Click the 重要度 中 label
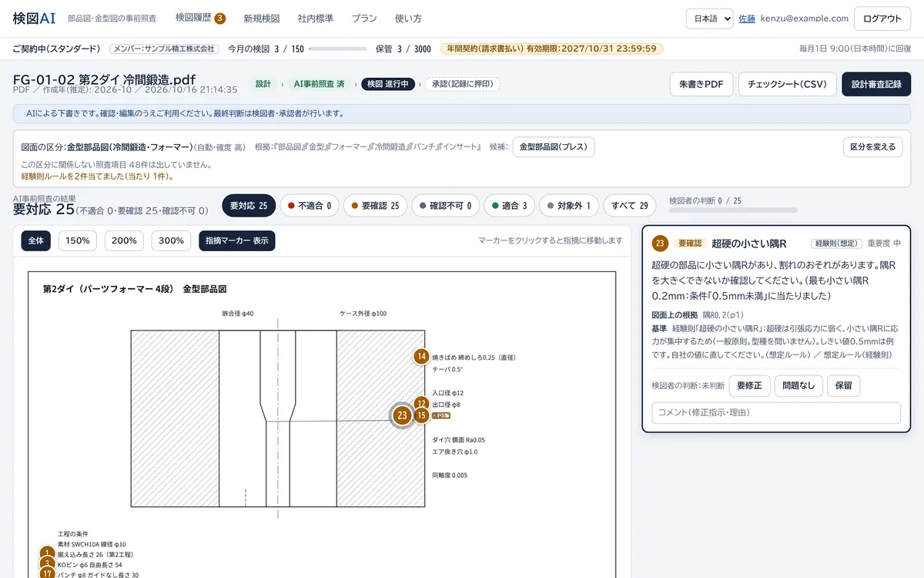Screen dimensions: 924x578 (x=884, y=244)
